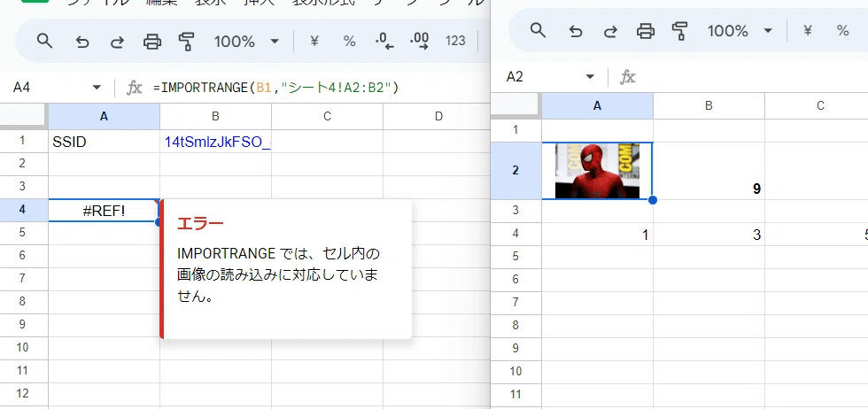
Task: Print from the right window toolbar
Action: coord(646,31)
